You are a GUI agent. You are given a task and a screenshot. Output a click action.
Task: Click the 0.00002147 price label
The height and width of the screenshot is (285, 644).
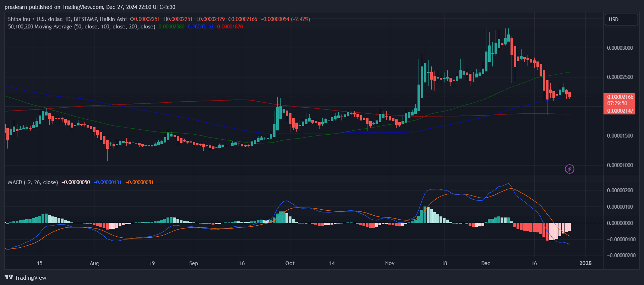pyautogui.click(x=620, y=111)
